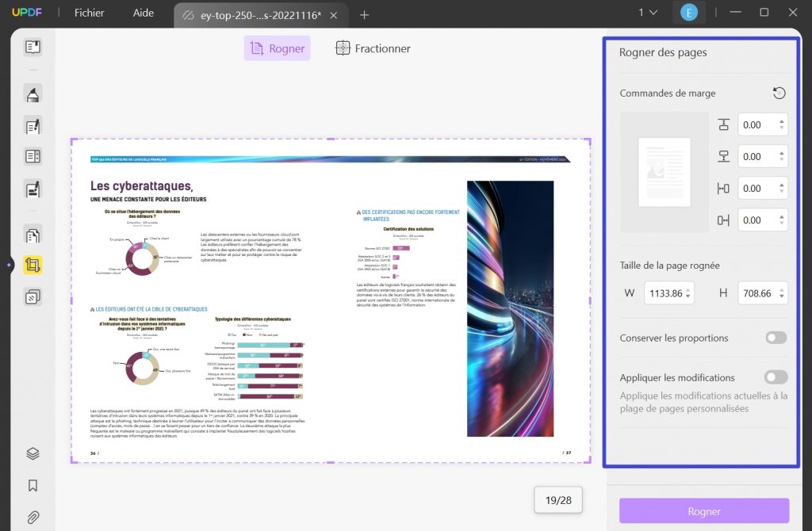Screen dimensions: 812x531
Task: Click the page preview thumbnail in margin panel
Action: [665, 172]
